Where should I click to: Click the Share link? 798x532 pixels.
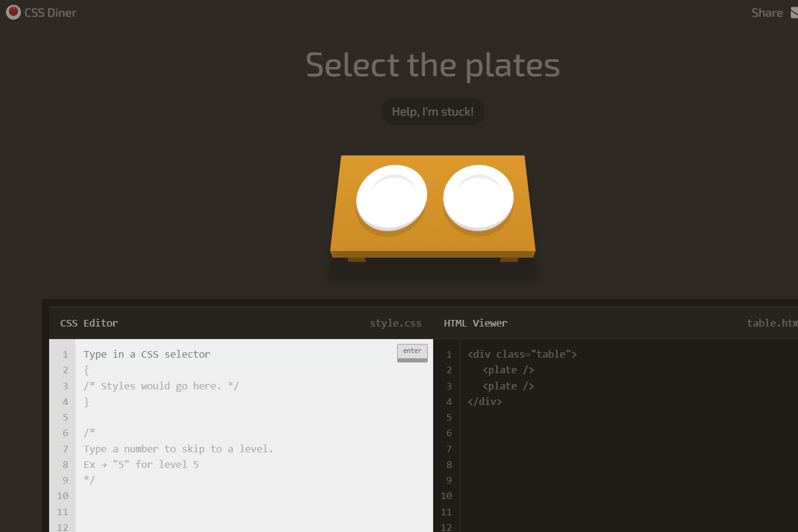click(x=767, y=13)
